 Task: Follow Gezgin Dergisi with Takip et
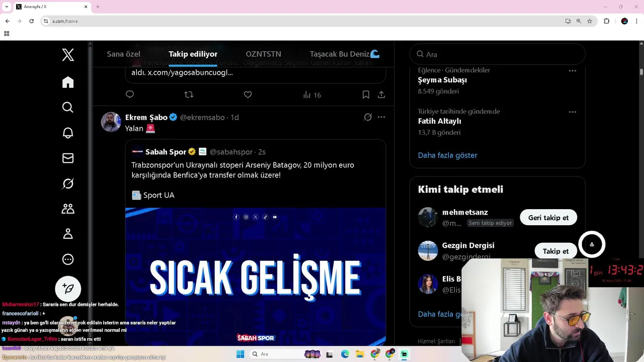point(555,251)
